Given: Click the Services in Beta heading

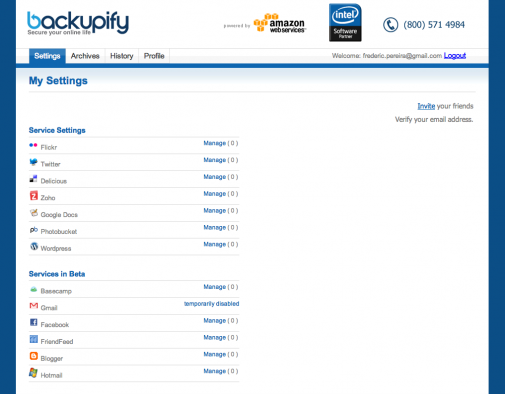Looking at the screenshot, I should click(x=57, y=274).
